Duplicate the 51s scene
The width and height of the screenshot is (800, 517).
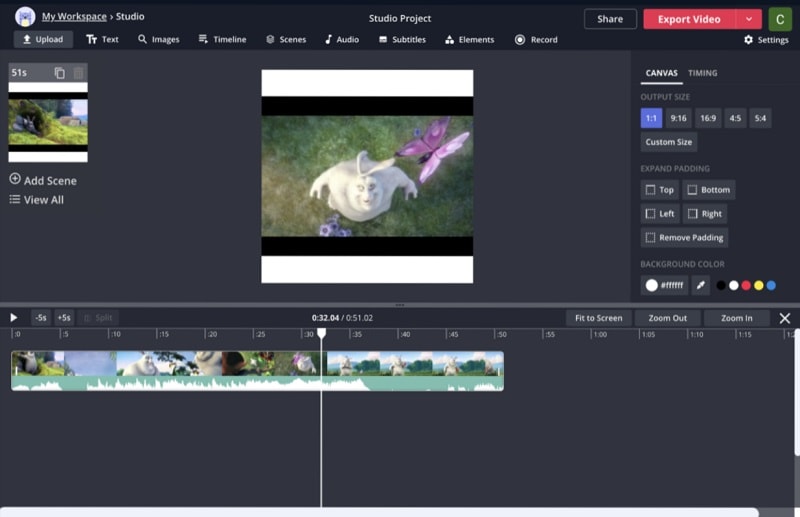(60, 73)
